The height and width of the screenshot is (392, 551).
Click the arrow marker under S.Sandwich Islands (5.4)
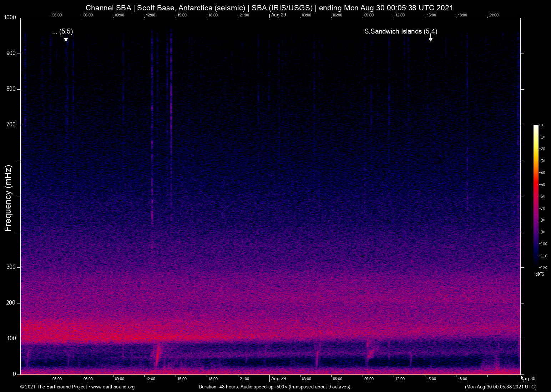point(431,39)
